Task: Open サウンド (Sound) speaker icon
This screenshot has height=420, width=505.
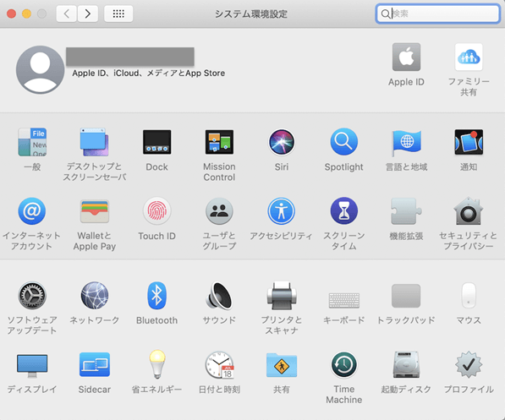Action: [x=219, y=296]
